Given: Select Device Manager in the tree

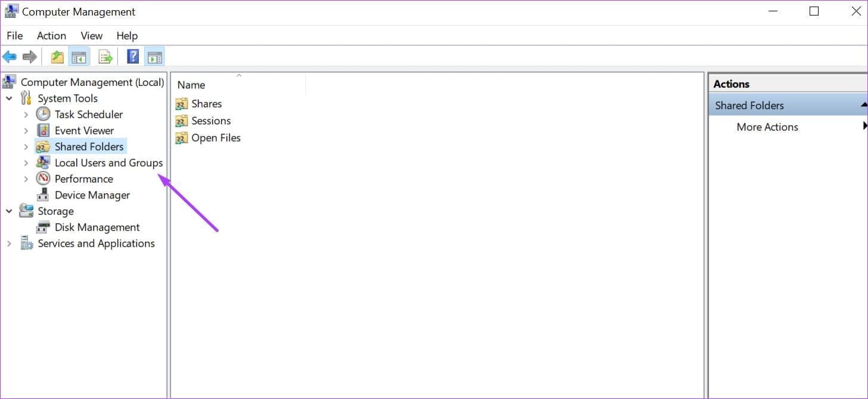Looking at the screenshot, I should click(x=92, y=195).
